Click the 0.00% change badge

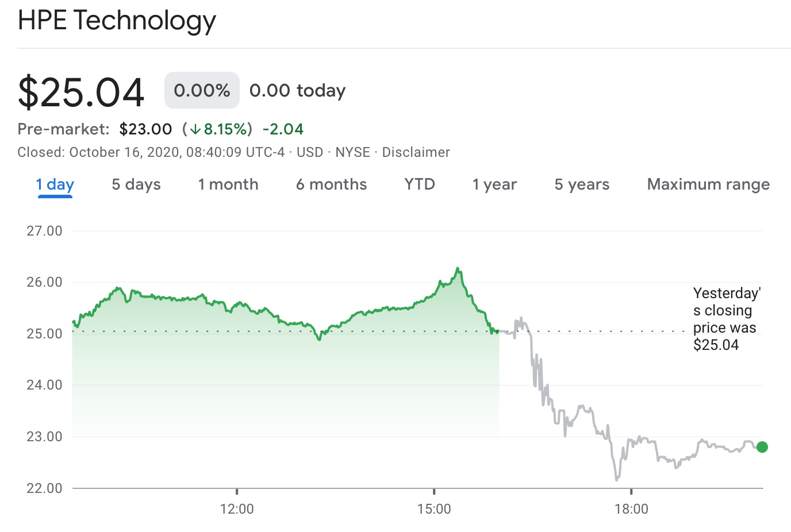click(x=202, y=90)
